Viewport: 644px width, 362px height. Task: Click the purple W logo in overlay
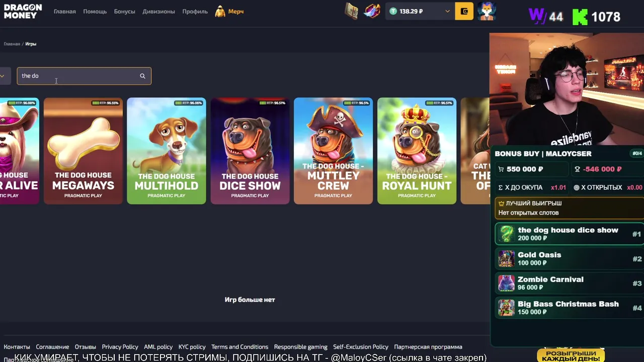pos(537,16)
